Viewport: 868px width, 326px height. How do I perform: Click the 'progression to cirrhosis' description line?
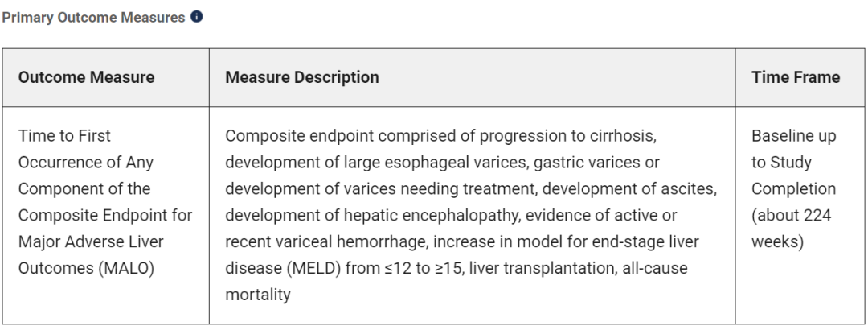(x=440, y=136)
